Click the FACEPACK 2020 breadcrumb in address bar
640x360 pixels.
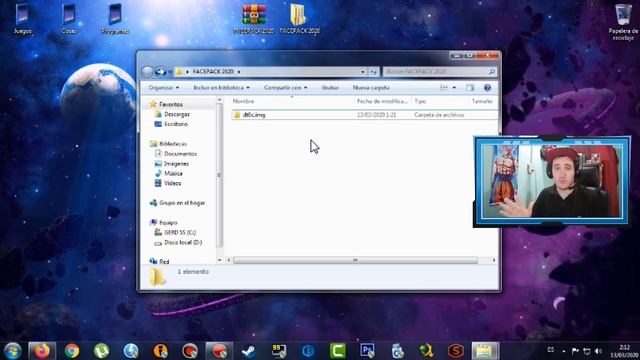[x=213, y=71]
